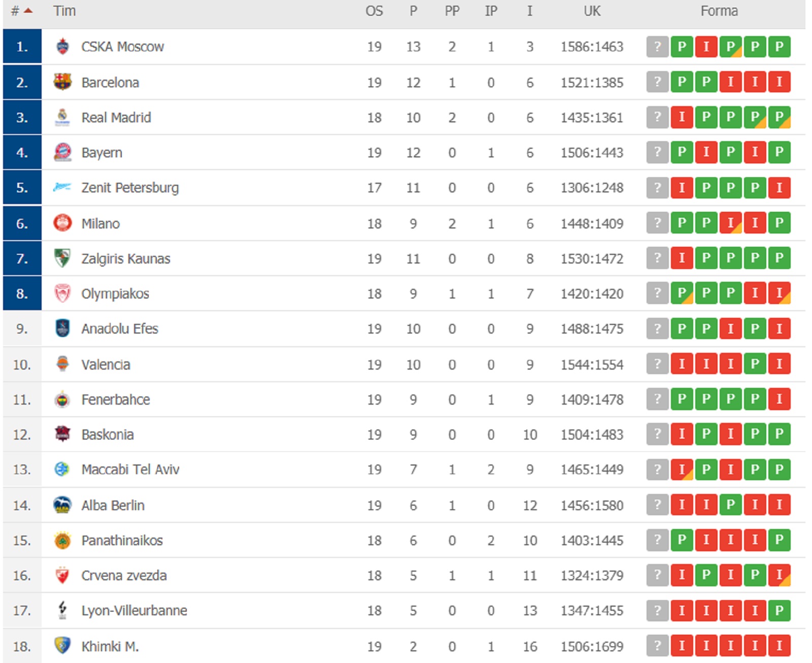Open Maccabi Tel Aviv team page
The width and height of the screenshot is (812, 663).
tap(130, 470)
